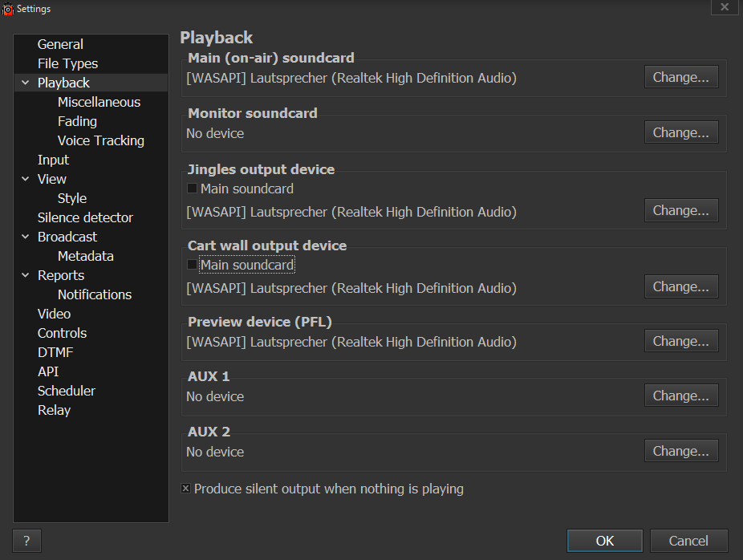Change the AUX 2 device
The image size is (743, 560).
click(x=680, y=451)
